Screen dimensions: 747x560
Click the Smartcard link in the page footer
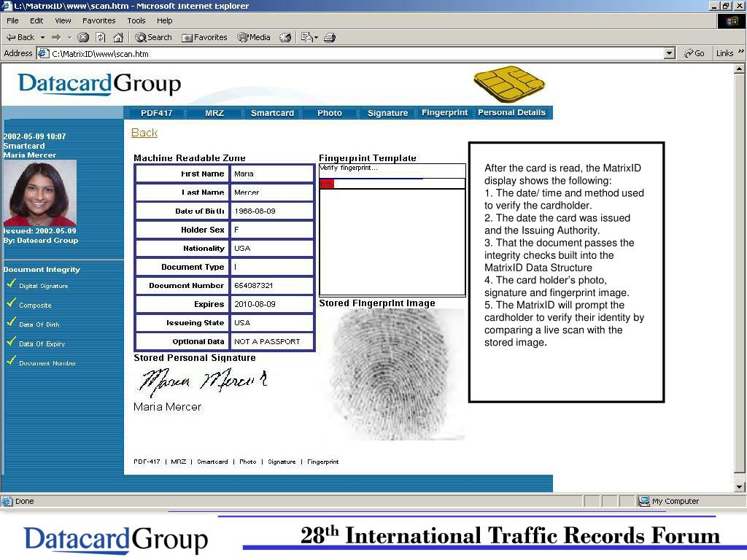click(x=212, y=462)
